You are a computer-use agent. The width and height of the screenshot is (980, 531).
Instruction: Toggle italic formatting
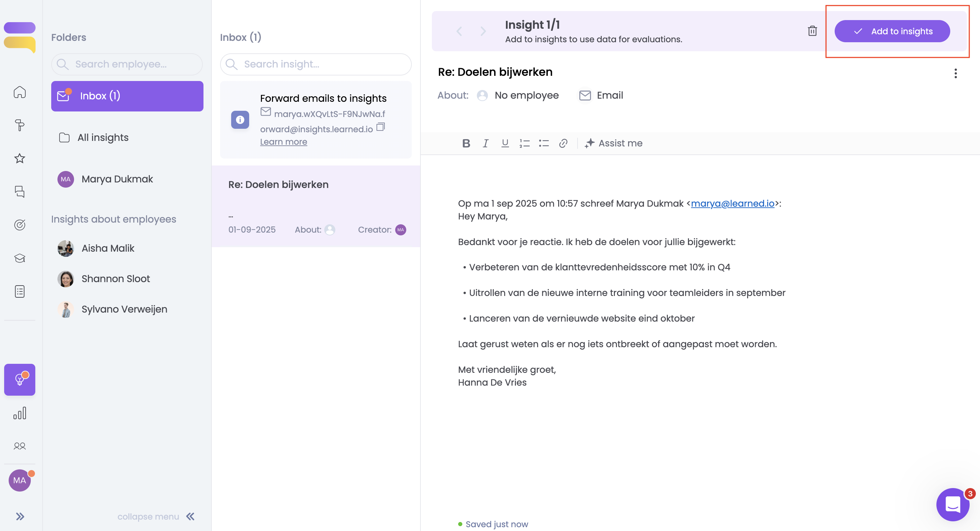486,143
